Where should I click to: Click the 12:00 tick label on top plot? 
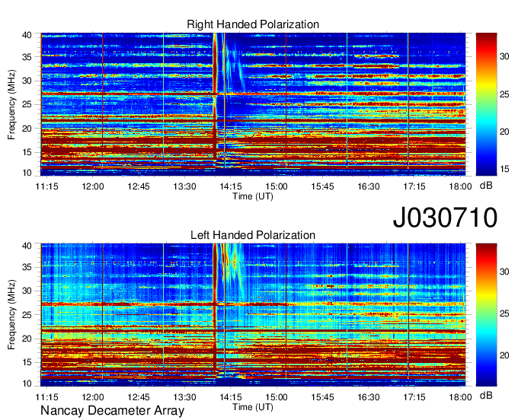(93, 186)
